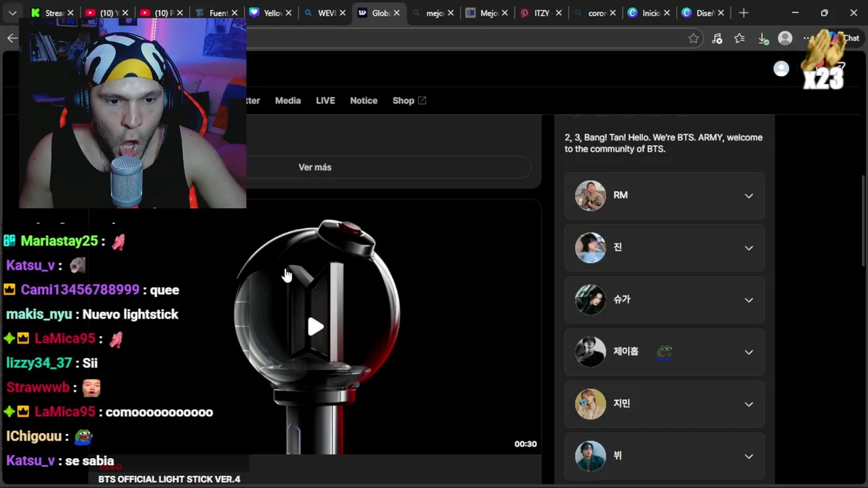This screenshot has height=488, width=868.
Task: Close the active Weverse Global tab
Action: pyautogui.click(x=397, y=13)
